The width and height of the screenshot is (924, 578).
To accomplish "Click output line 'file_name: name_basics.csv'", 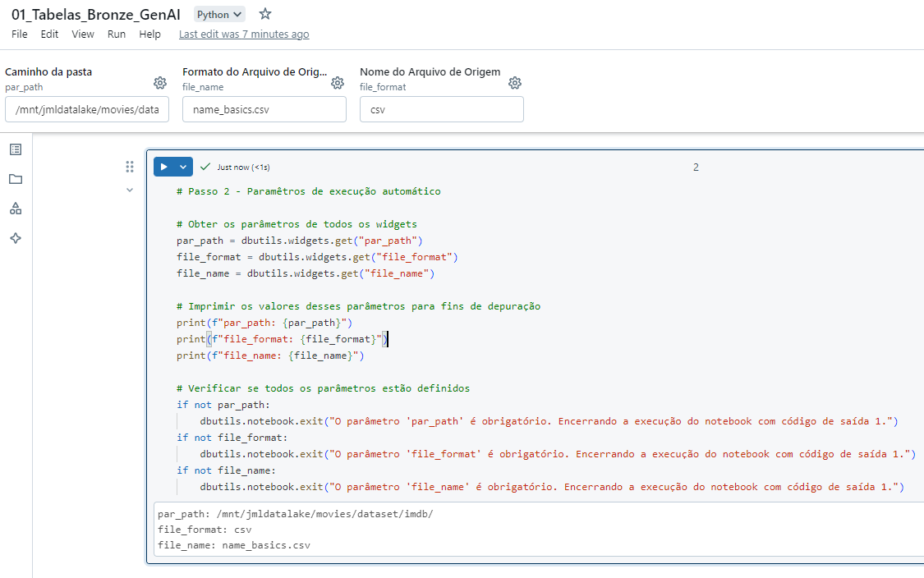I will click(234, 546).
